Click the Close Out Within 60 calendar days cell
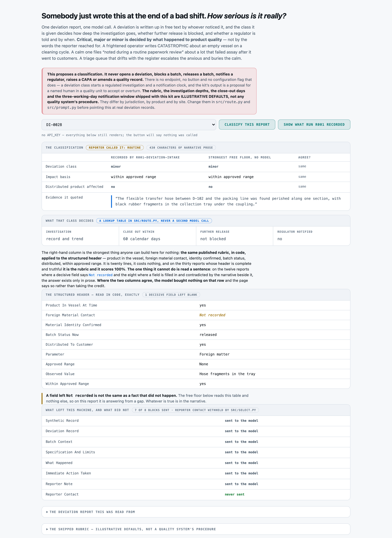Screen dimensions: 392x538 (157, 236)
